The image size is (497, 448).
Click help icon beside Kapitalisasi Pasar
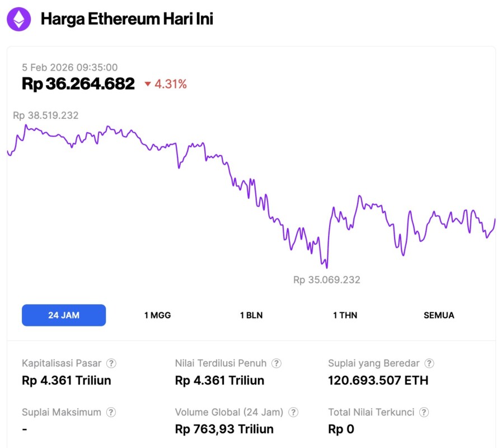click(111, 363)
